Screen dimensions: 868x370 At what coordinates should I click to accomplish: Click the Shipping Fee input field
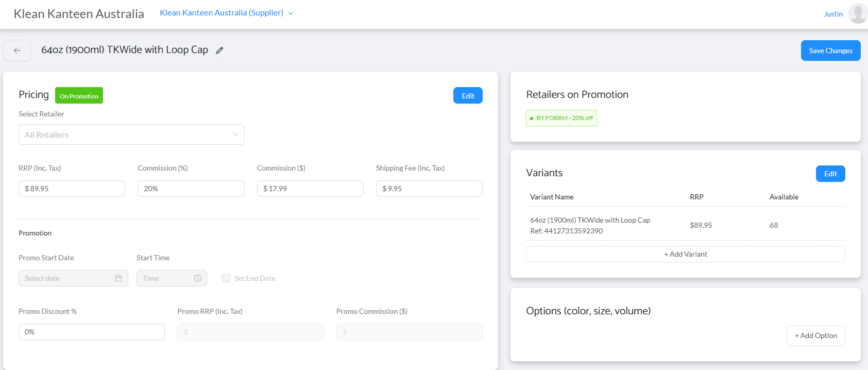coord(429,189)
